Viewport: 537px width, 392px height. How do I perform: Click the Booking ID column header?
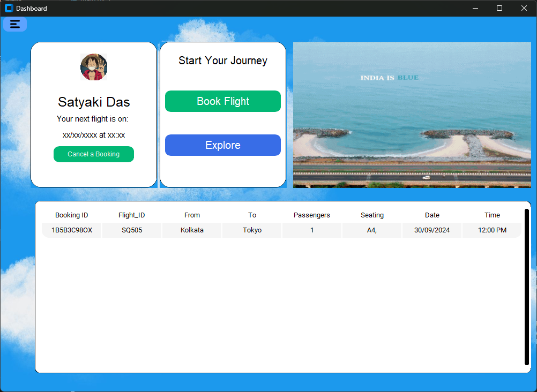pos(72,215)
